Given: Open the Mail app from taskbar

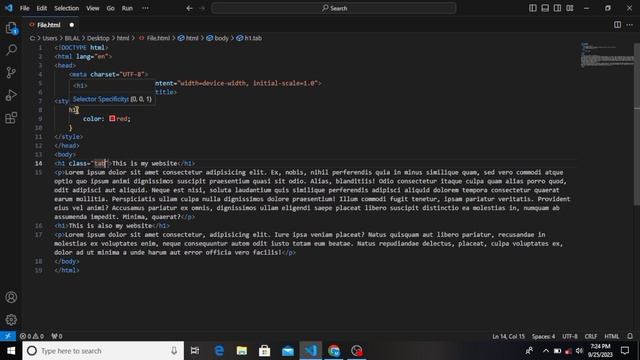Looking at the screenshot, I should coord(288,351).
